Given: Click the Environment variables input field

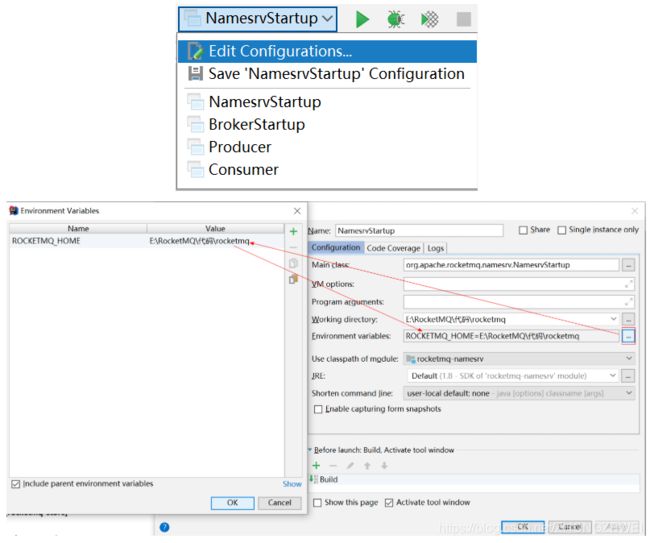Looking at the screenshot, I should tap(511, 336).
